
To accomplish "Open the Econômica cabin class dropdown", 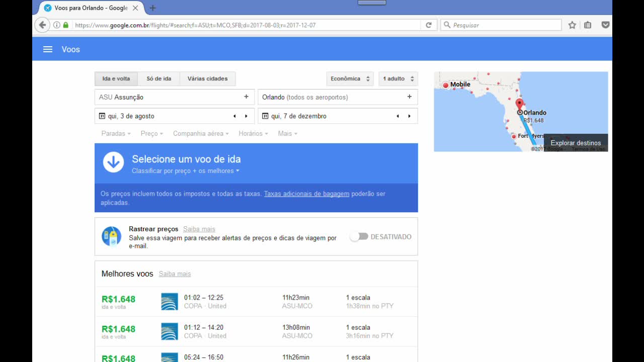I will tap(350, 79).
